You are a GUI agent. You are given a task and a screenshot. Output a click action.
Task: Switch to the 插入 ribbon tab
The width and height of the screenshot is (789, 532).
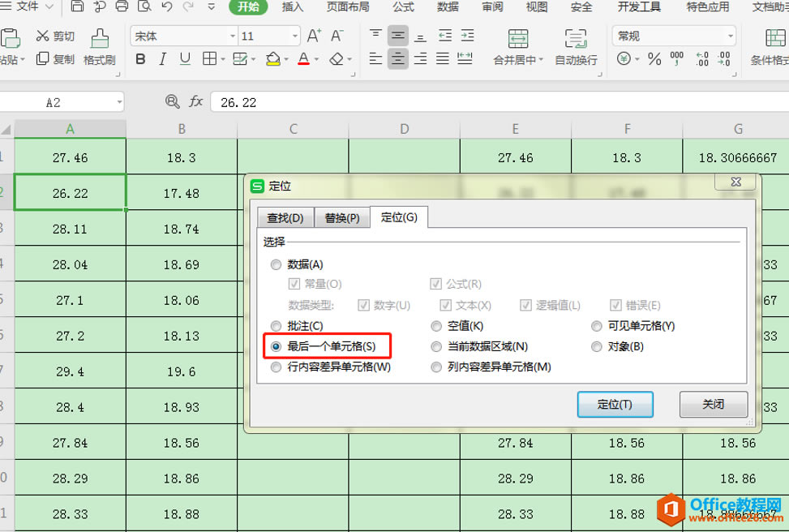293,6
